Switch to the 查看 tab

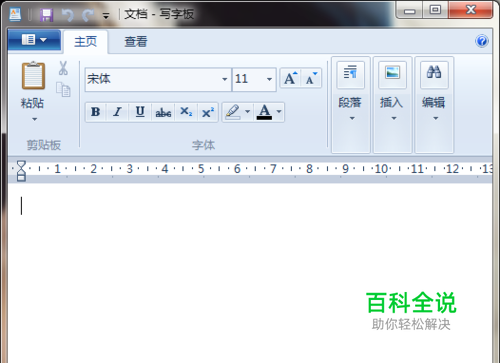coord(136,42)
